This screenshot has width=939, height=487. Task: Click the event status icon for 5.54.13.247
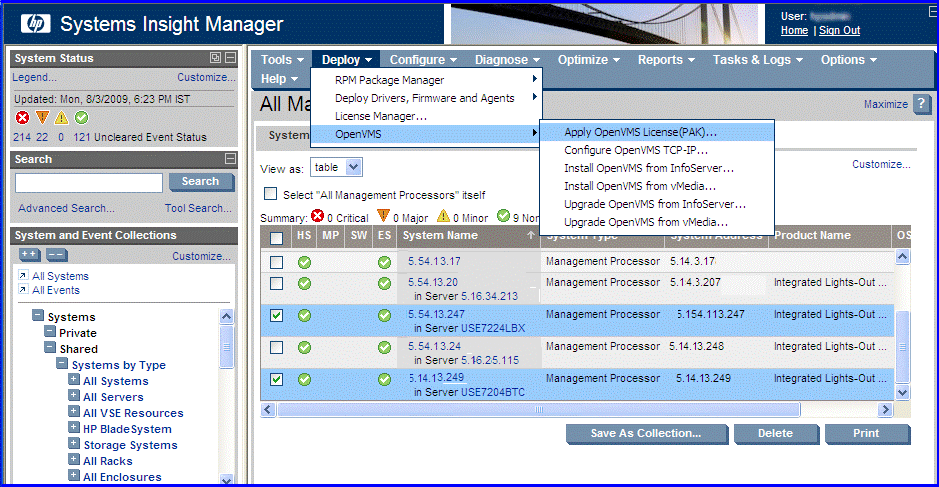[384, 315]
